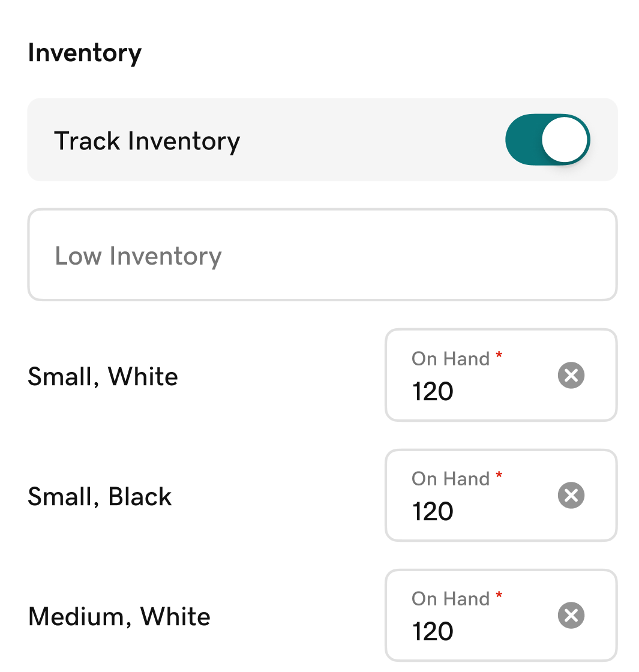Toggle the Track Inventory switch off
Screen dimensions: 639x672
coord(548,140)
